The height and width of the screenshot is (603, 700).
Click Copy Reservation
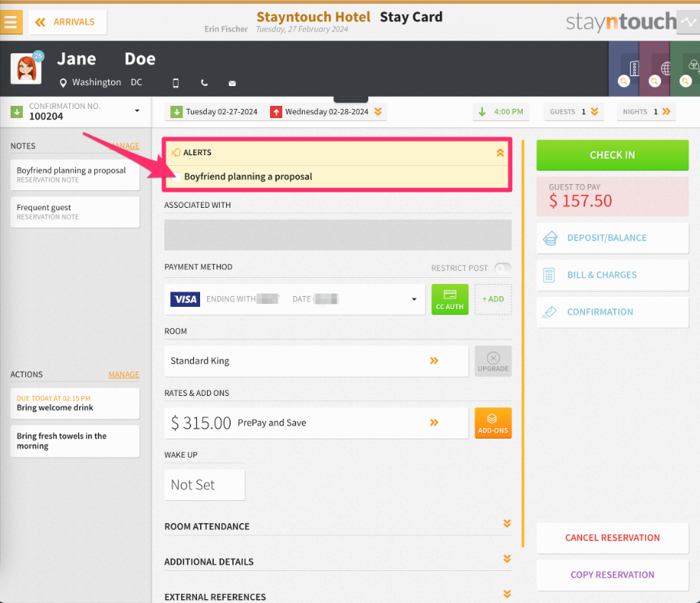point(612,575)
